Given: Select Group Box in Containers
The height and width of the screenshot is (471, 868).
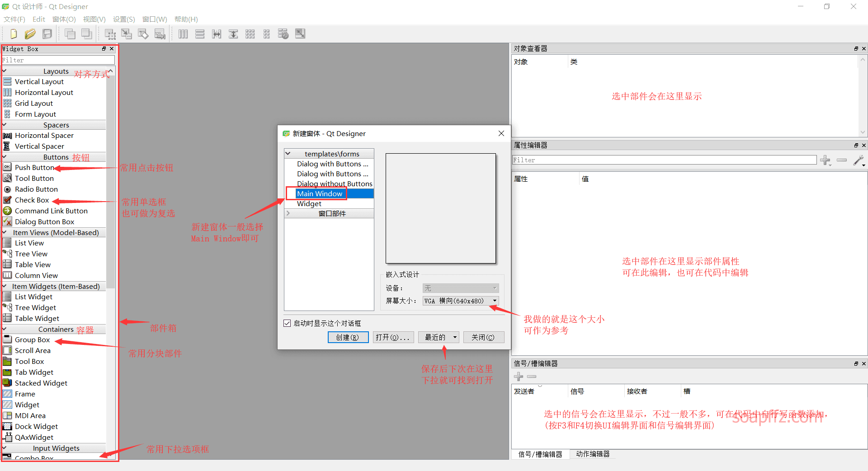Looking at the screenshot, I should (32, 339).
